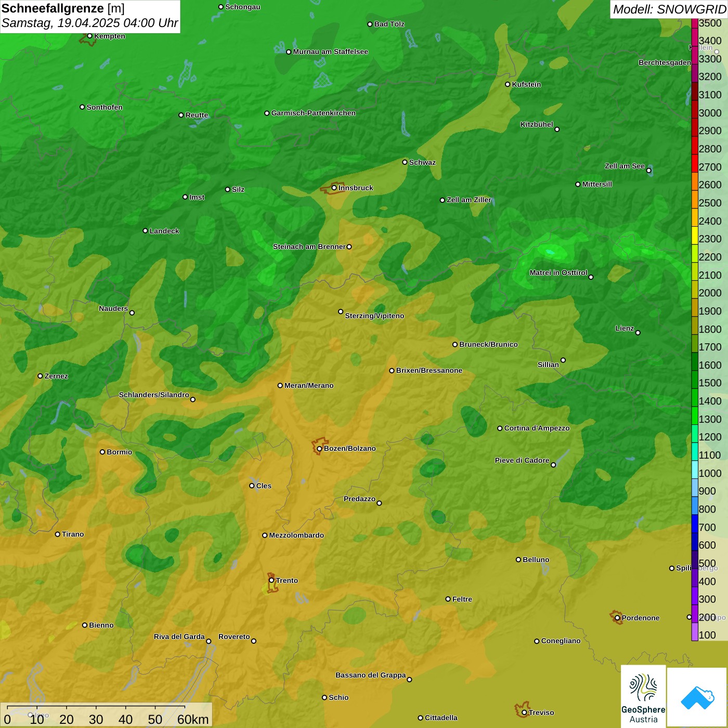
Task: Click the Treviso city marker
Action: [524, 712]
